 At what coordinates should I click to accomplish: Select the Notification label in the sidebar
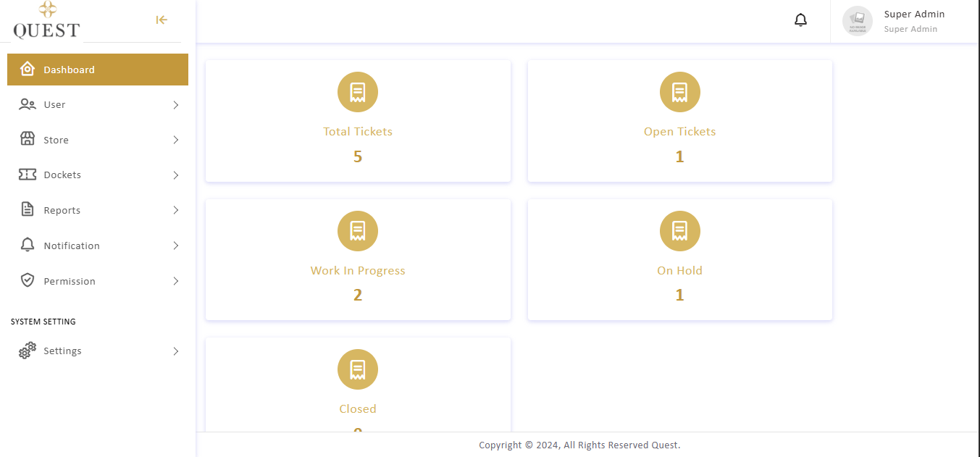pos(72,246)
